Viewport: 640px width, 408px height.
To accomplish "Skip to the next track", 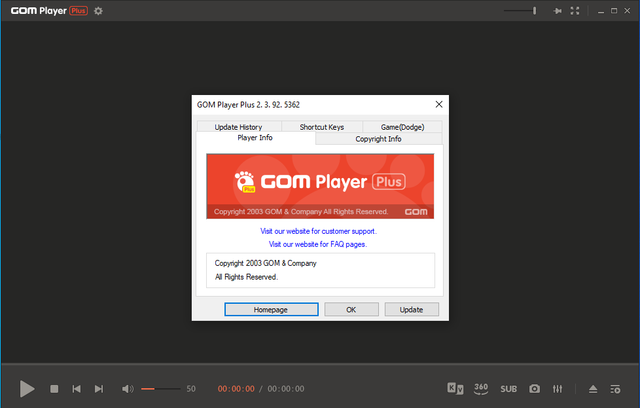I will (x=99, y=389).
